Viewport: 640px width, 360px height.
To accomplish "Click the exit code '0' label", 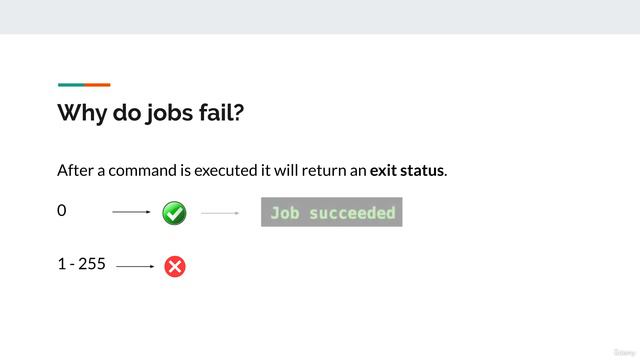I will point(62,210).
